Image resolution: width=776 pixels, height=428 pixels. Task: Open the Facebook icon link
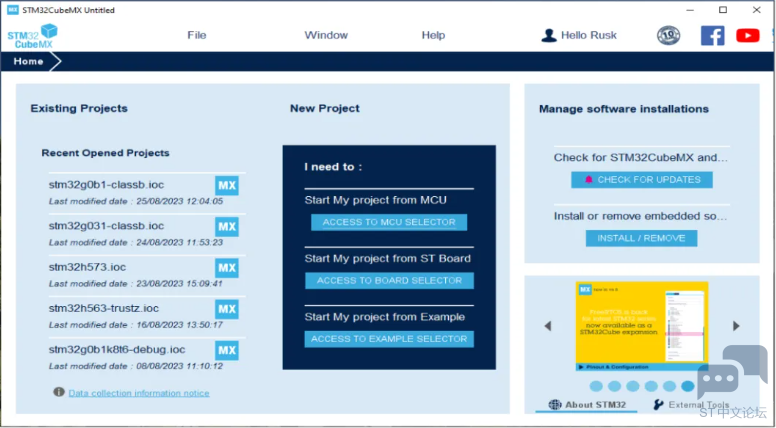(x=713, y=36)
